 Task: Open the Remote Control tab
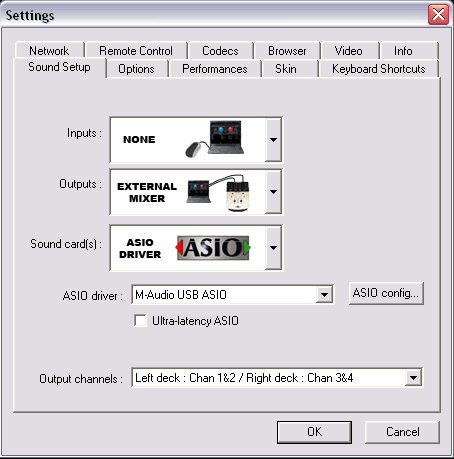tap(136, 51)
